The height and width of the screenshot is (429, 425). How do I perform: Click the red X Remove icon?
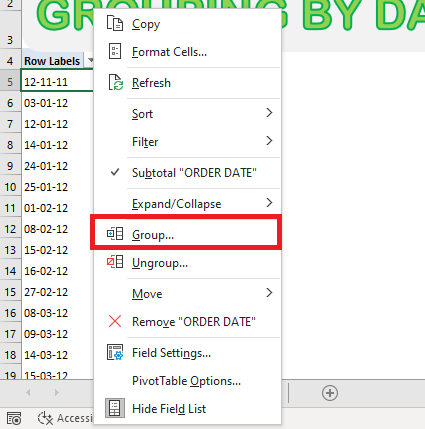click(x=115, y=321)
